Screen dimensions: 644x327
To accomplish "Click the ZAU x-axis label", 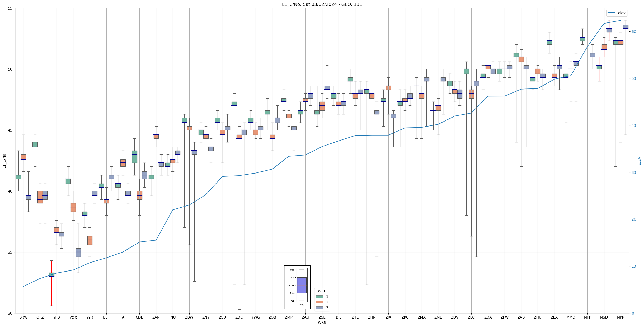I will [305, 317].
